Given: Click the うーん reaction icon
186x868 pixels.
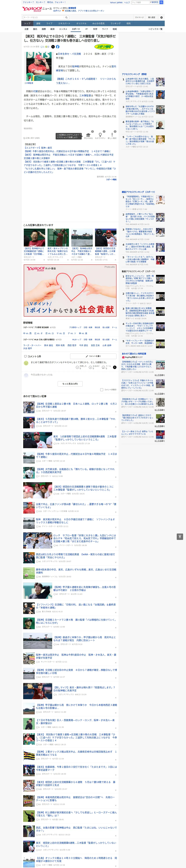Looking at the screenshot, I should pos(103,367).
